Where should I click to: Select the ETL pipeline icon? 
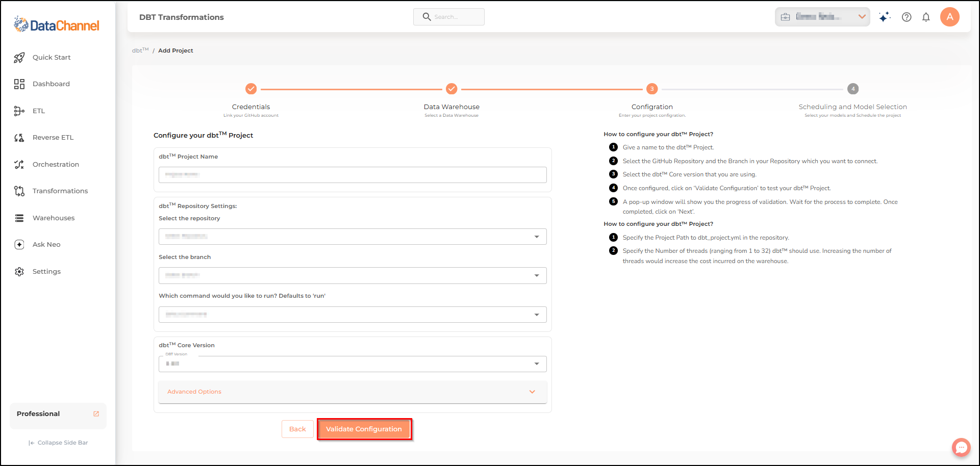tap(19, 111)
